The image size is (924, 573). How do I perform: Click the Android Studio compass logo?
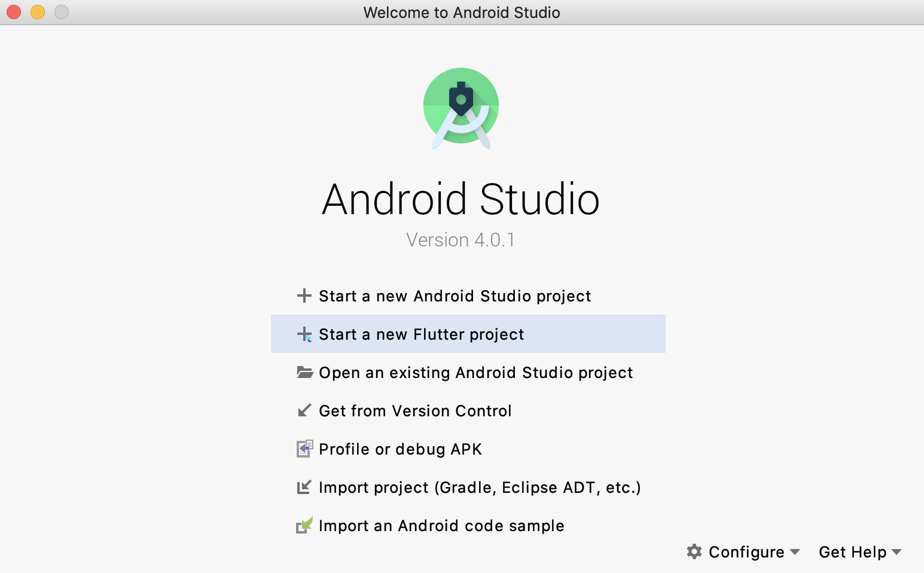pyautogui.click(x=461, y=108)
